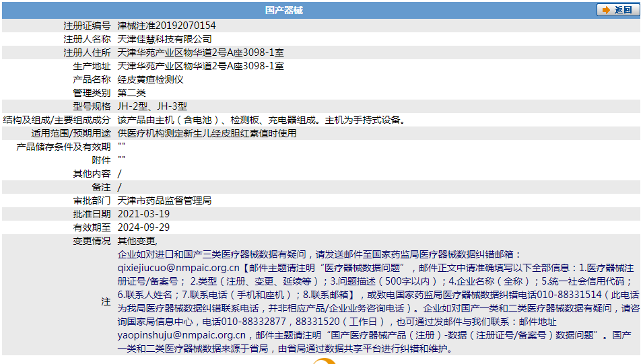Click the 生产地址 label
The width and height of the screenshot is (643, 364).
(92, 66)
